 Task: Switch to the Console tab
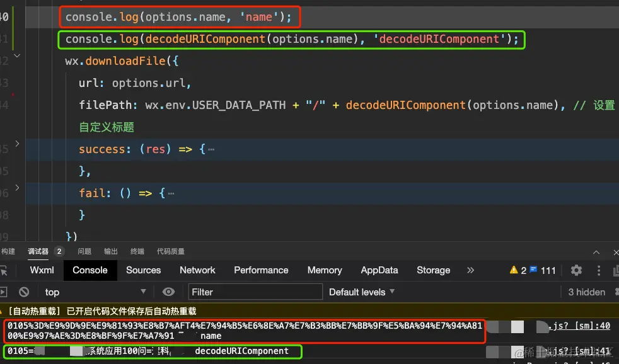point(90,270)
